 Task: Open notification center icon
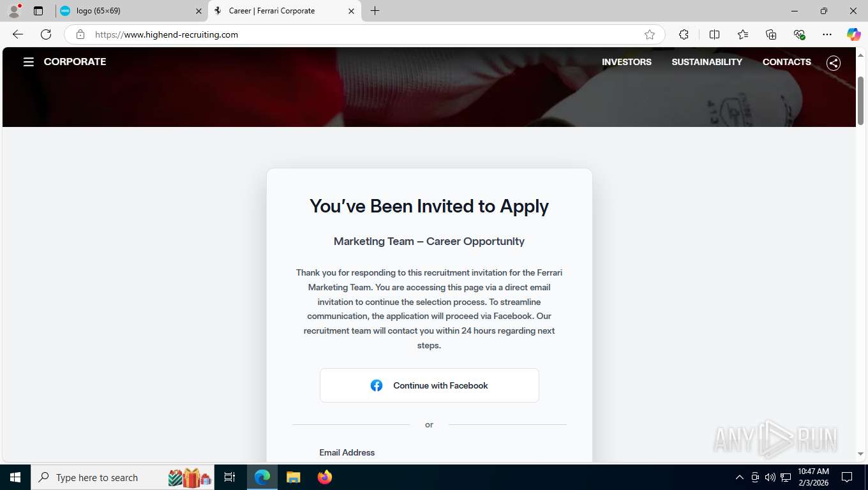pyautogui.click(x=847, y=477)
